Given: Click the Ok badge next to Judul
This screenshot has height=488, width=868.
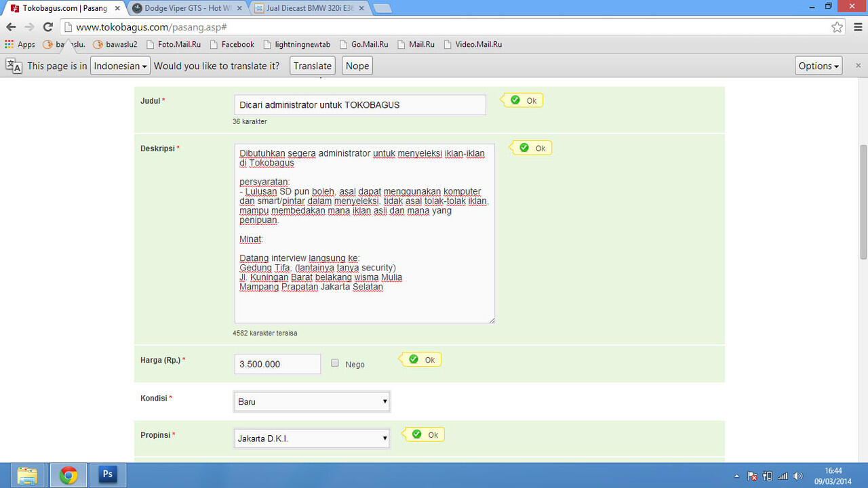Looking at the screenshot, I should (x=523, y=100).
